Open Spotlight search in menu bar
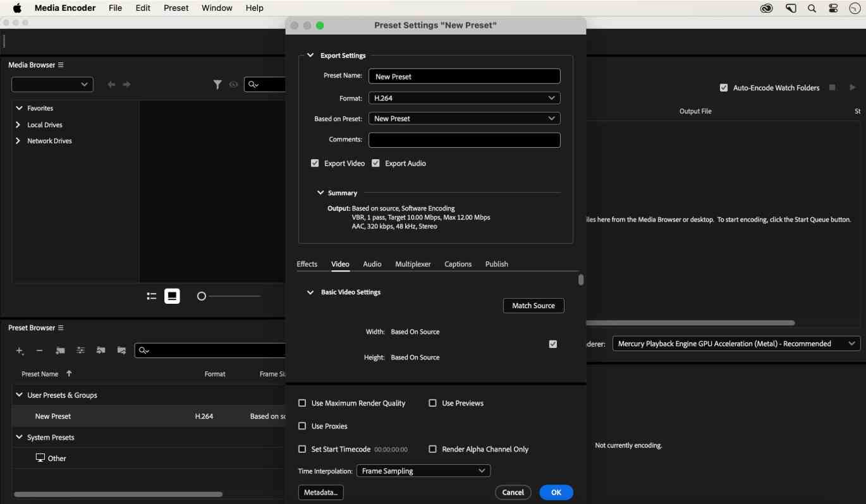This screenshot has height=504, width=866. point(812,8)
